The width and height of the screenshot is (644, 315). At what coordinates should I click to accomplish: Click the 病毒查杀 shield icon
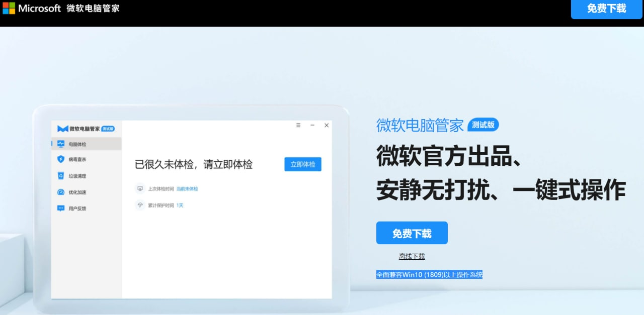(61, 159)
